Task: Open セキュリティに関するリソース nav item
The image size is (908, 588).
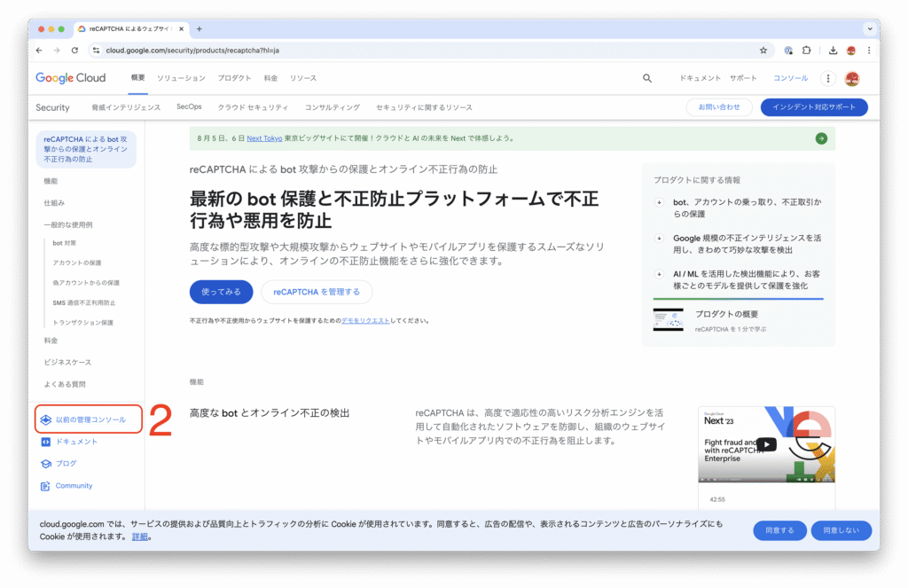Action: pyautogui.click(x=424, y=107)
